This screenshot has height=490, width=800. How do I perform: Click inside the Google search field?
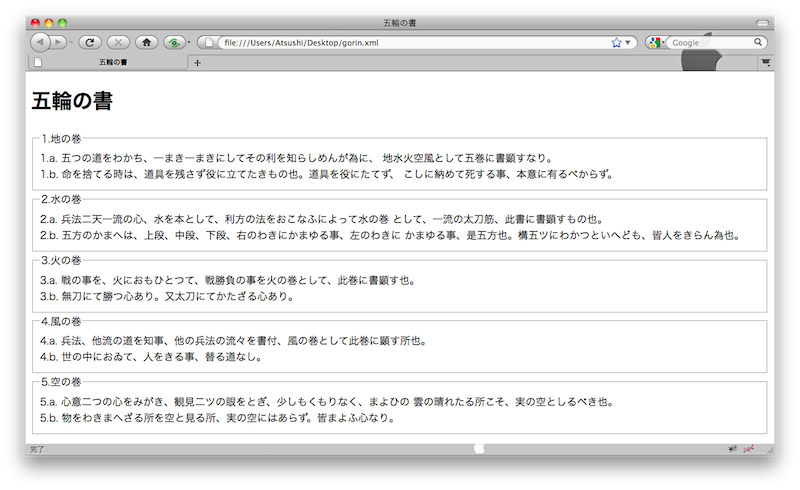coord(710,42)
